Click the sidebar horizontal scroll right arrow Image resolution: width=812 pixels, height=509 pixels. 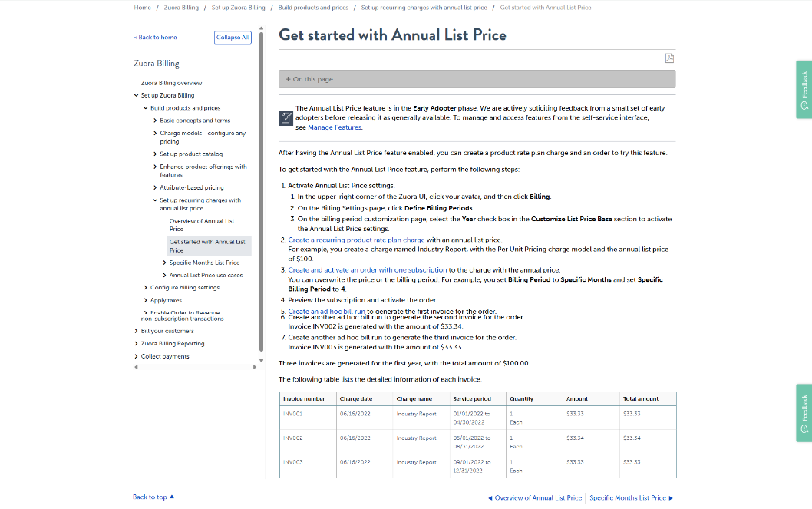tap(255, 367)
